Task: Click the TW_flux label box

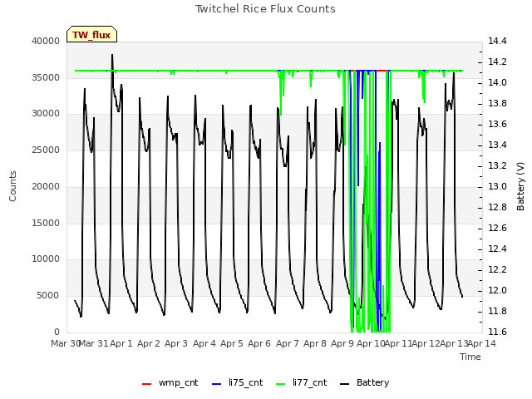Action: coord(91,34)
